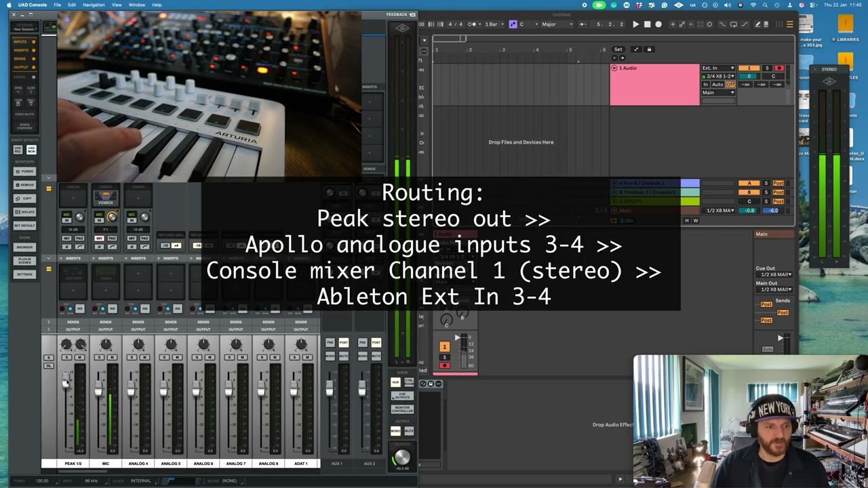Click the W button below Ableton return tracks
The width and height of the screenshot is (868, 488).
pyautogui.click(x=695, y=221)
